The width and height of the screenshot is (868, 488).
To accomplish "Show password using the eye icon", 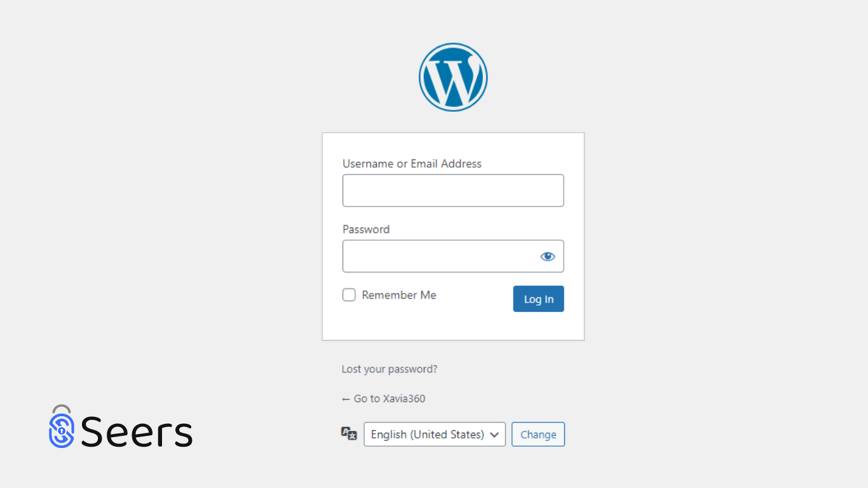I will (x=548, y=256).
